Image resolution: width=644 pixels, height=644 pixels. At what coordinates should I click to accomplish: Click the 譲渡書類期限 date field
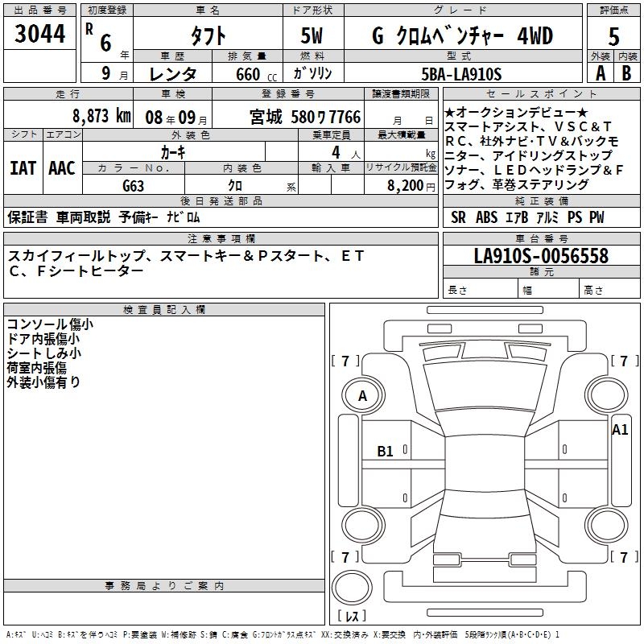[x=401, y=114]
